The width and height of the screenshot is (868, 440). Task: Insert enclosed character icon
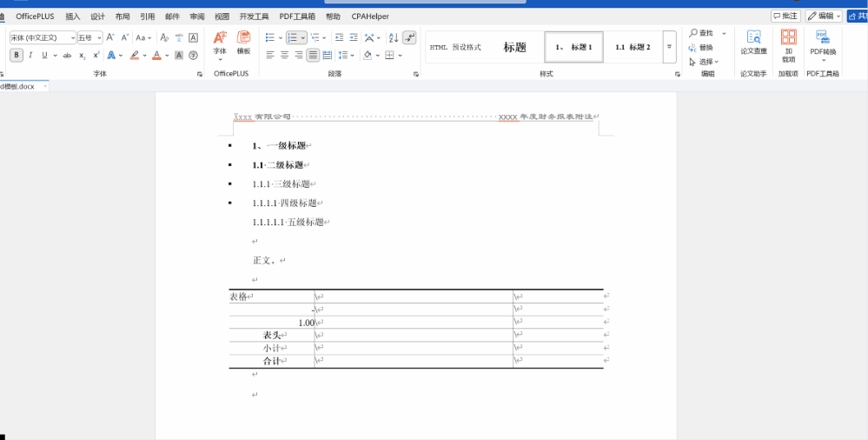point(193,55)
